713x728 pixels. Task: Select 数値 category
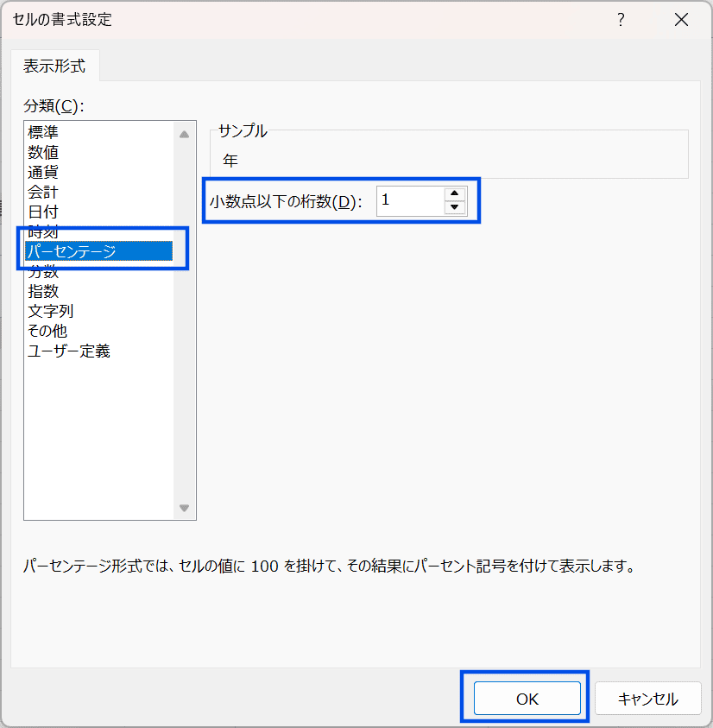click(43, 152)
